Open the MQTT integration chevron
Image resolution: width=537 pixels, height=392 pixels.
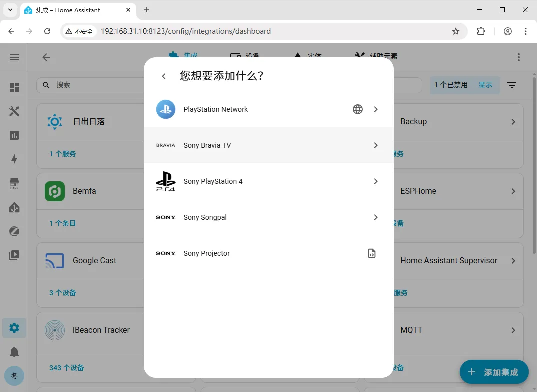coord(513,330)
